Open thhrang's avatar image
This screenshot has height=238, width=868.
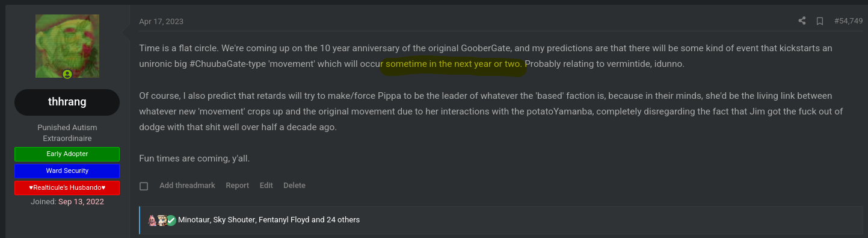tap(67, 46)
